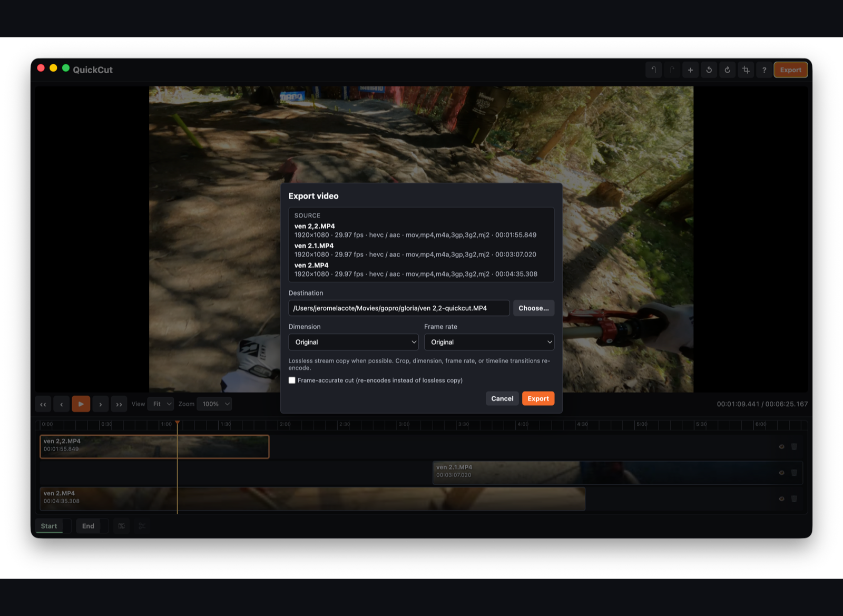Image resolution: width=843 pixels, height=616 pixels.
Task: Click the 2:00 mark on the timeline ruler
Action: point(285,424)
